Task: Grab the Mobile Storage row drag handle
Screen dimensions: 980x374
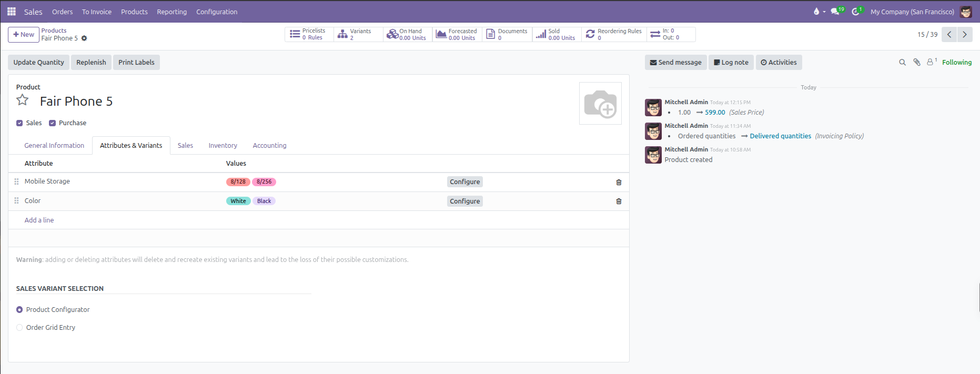Action: 16,181
